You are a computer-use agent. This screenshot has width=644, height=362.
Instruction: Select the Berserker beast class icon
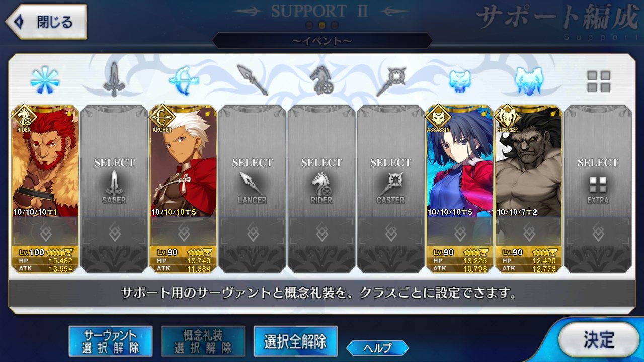coord(529,80)
